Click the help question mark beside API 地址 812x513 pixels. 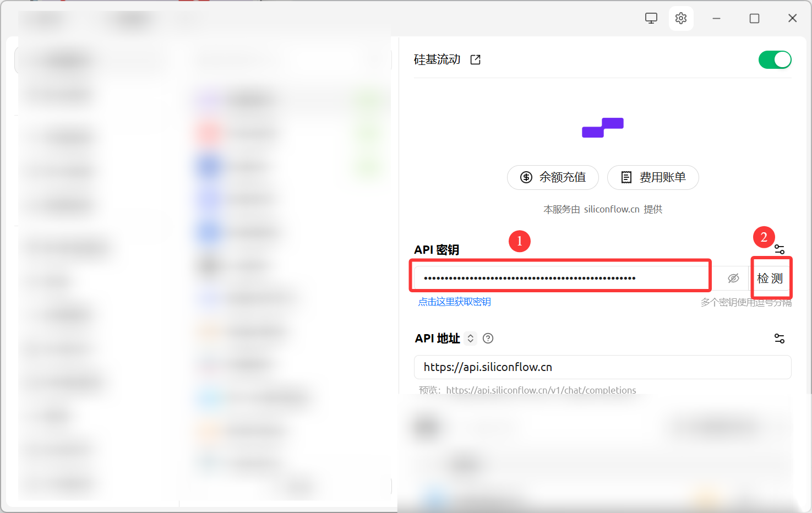[488, 339]
